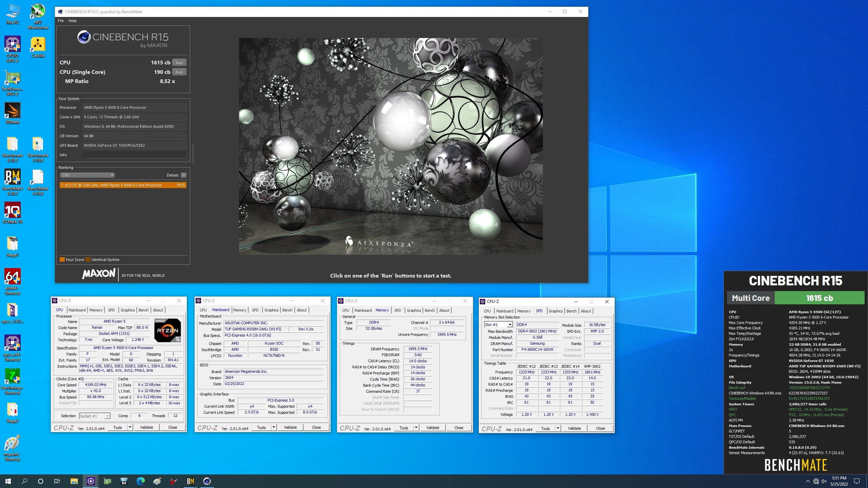868x488 pixels.
Task: Open cpuz_x64 Shortcut icon
Action: pos(13,348)
